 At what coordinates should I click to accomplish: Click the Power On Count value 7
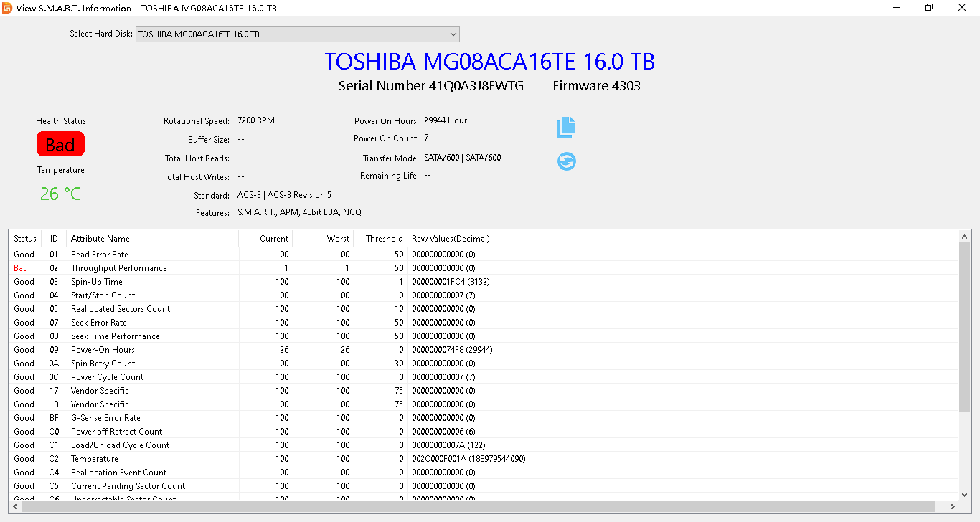click(426, 138)
